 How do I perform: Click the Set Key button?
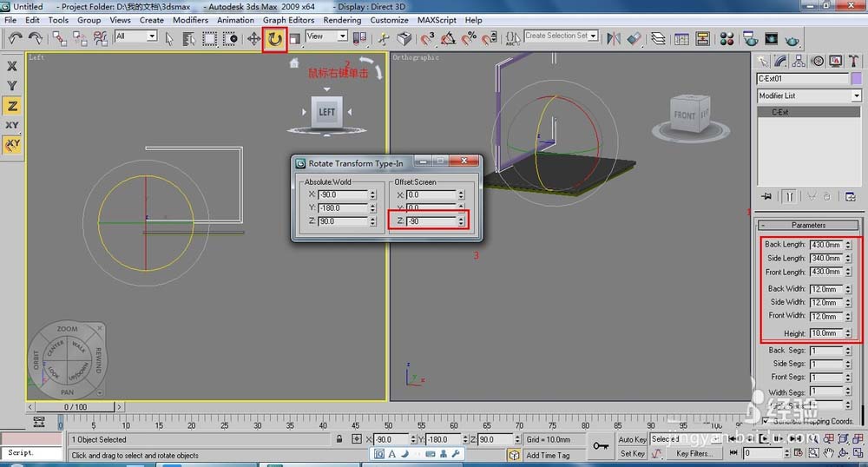pyautogui.click(x=632, y=454)
